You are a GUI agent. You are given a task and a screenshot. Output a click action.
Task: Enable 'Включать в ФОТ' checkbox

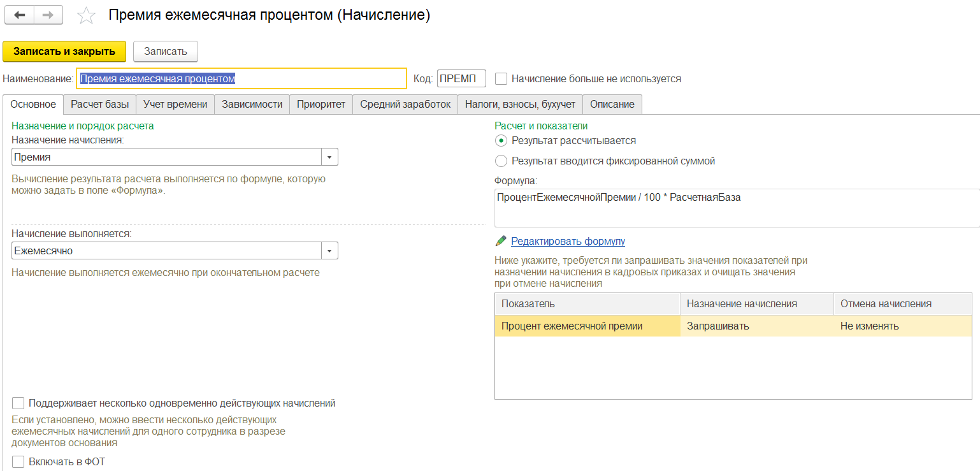[x=18, y=461]
